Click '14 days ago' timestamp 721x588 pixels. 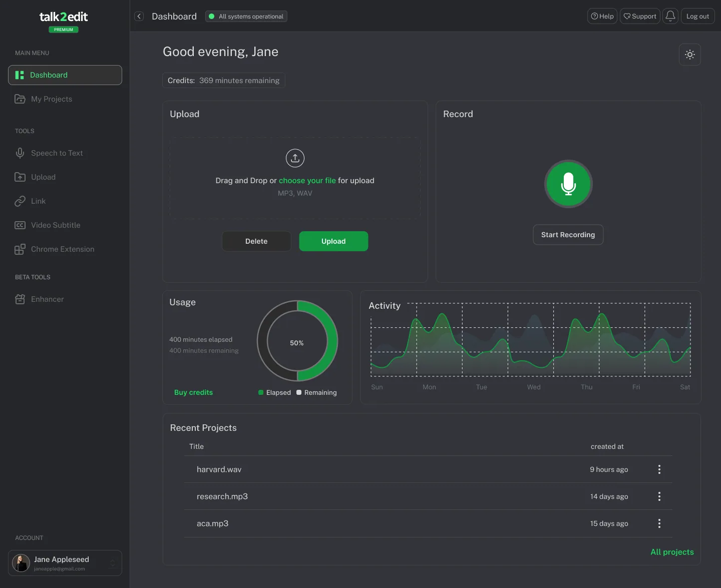tap(609, 496)
